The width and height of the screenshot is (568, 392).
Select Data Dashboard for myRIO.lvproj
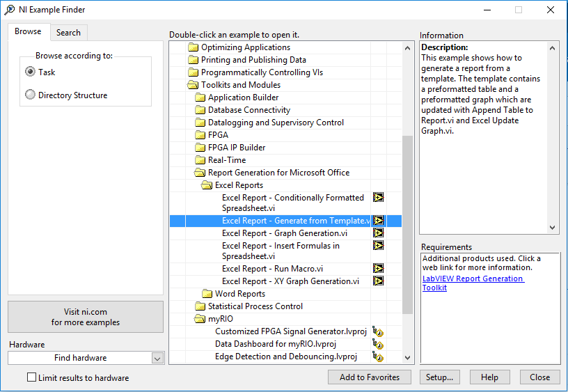tap(276, 344)
